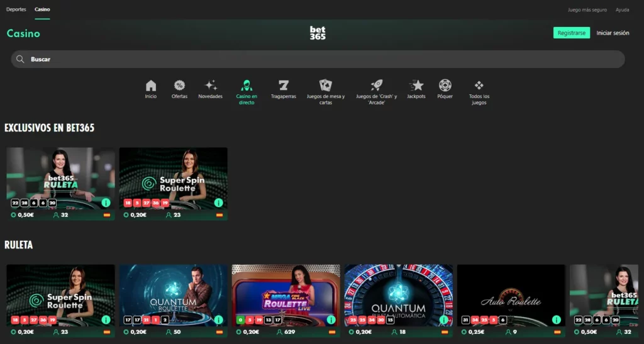Click Spanish flag on Auto Roulette card

[x=557, y=332]
